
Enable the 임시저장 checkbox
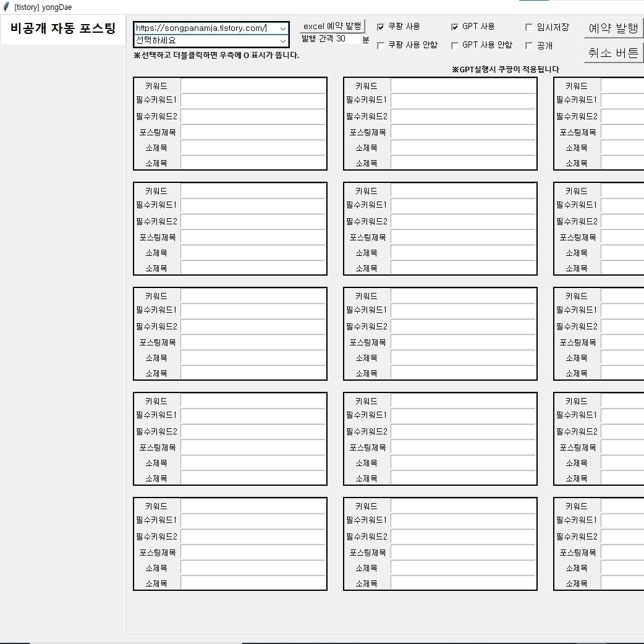pyautogui.click(x=529, y=27)
